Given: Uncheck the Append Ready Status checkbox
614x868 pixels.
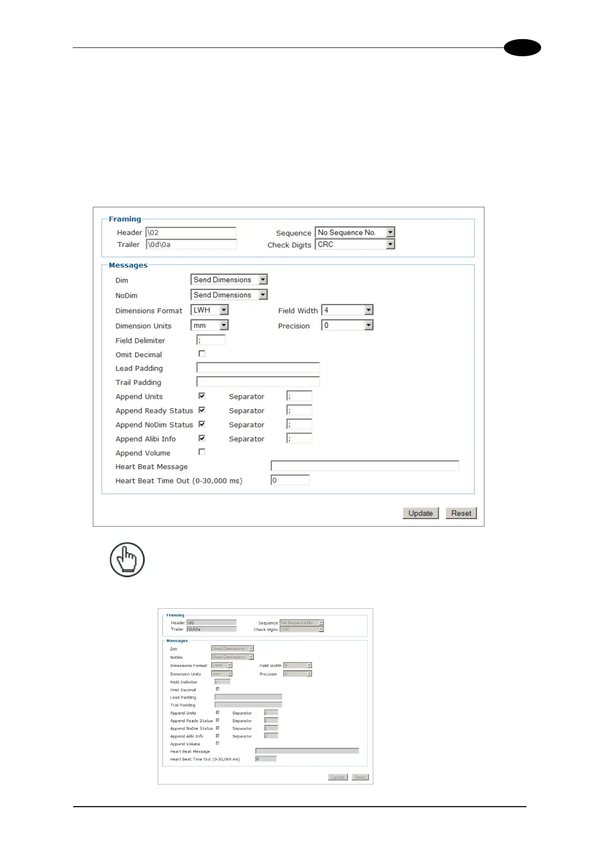Looking at the screenshot, I should (202, 410).
